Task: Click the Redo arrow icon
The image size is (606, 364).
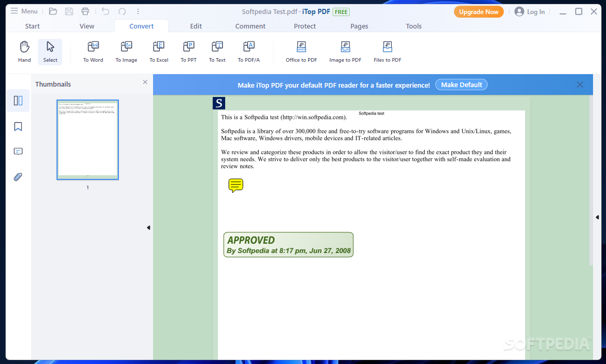Action: 122,11
